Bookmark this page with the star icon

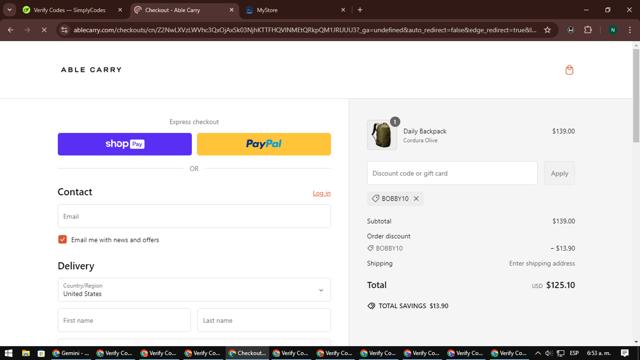(x=547, y=30)
